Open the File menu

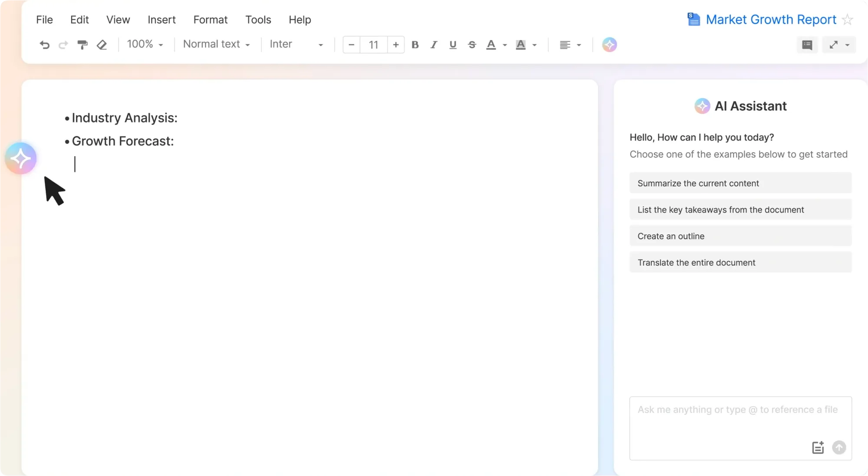point(44,20)
